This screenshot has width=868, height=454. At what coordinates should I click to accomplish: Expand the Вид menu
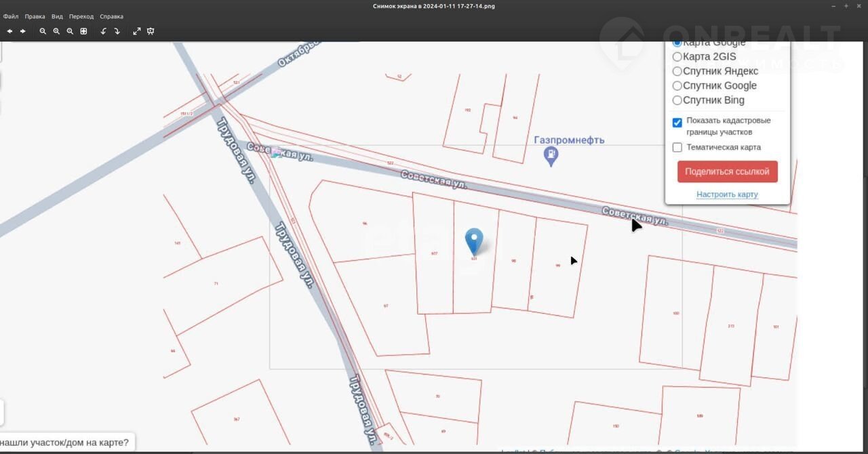(x=57, y=16)
